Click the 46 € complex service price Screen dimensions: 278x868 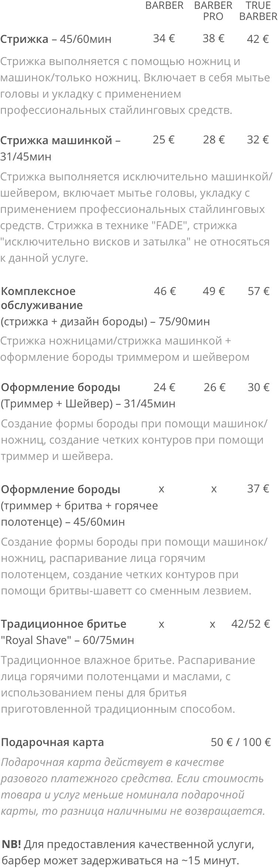click(x=165, y=291)
